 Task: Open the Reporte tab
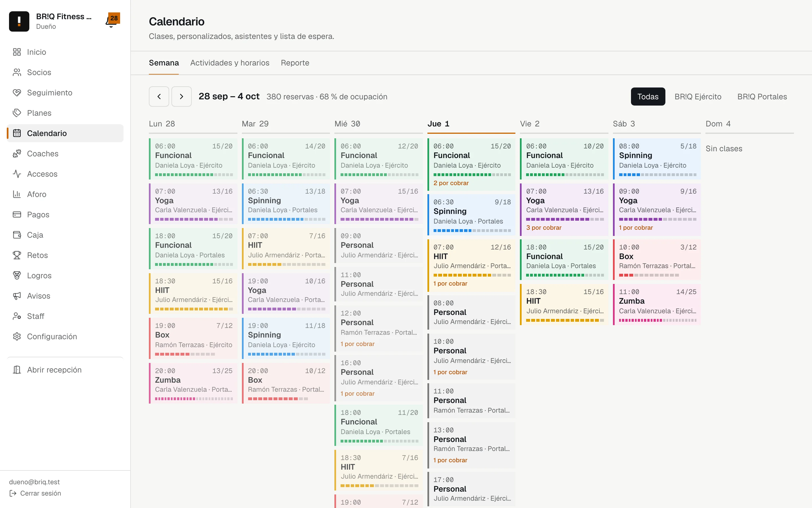(295, 63)
